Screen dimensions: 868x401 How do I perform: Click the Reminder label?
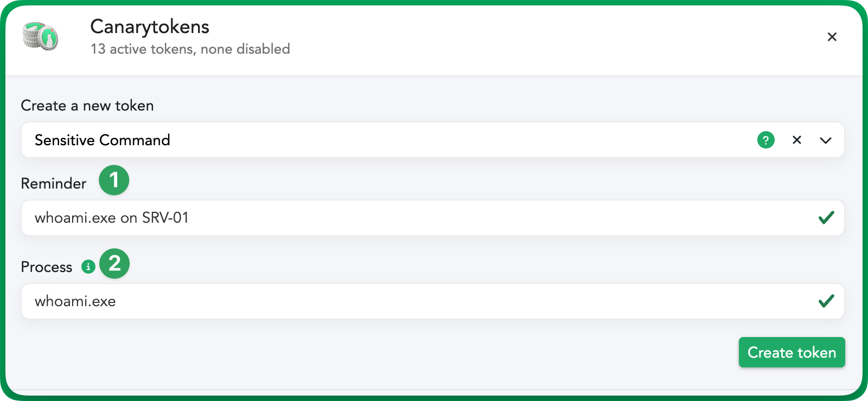point(54,184)
